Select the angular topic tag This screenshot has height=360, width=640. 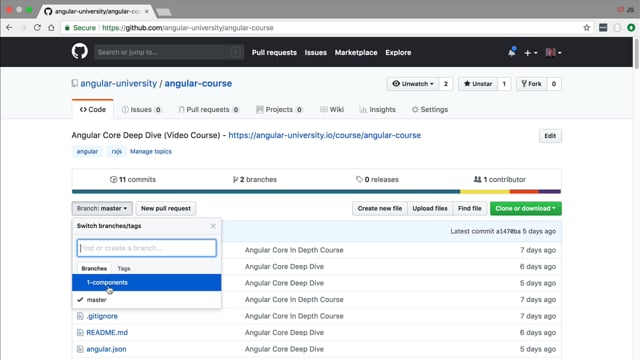tap(87, 151)
